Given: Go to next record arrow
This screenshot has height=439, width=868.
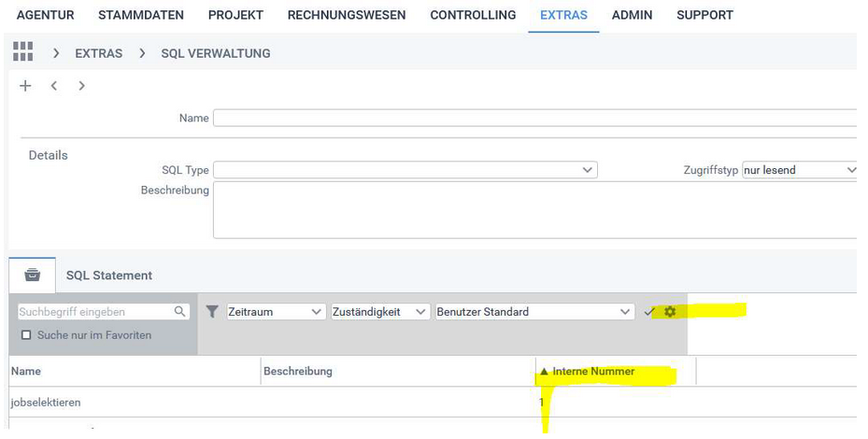Looking at the screenshot, I should click(82, 86).
